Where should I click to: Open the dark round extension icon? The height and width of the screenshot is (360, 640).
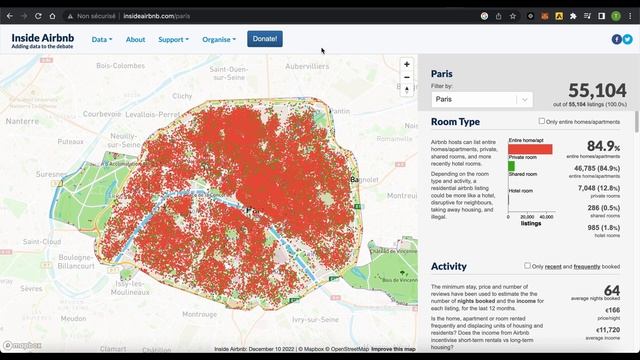(530, 16)
